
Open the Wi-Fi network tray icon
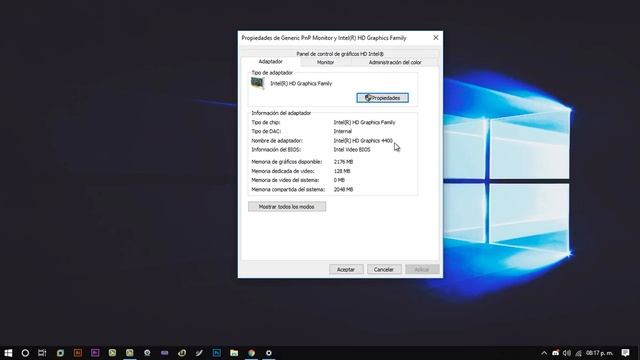click(x=578, y=353)
